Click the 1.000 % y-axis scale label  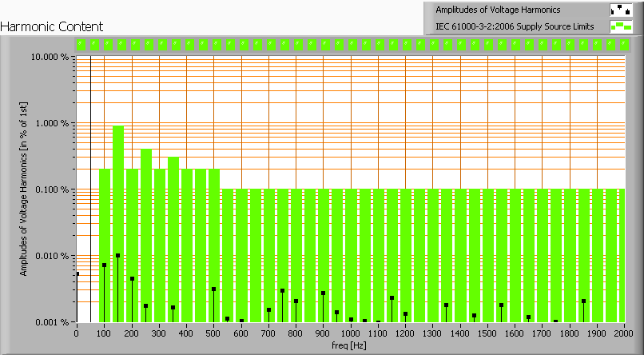[52, 123]
